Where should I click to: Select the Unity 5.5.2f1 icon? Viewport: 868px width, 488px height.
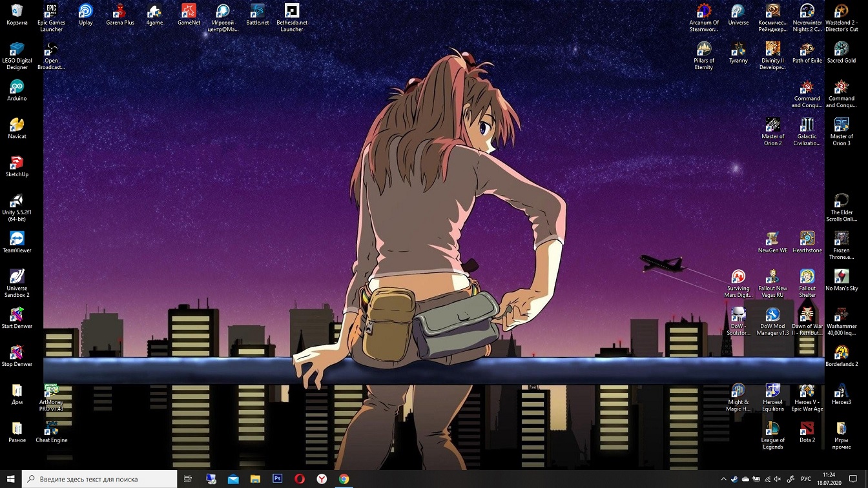pos(17,208)
